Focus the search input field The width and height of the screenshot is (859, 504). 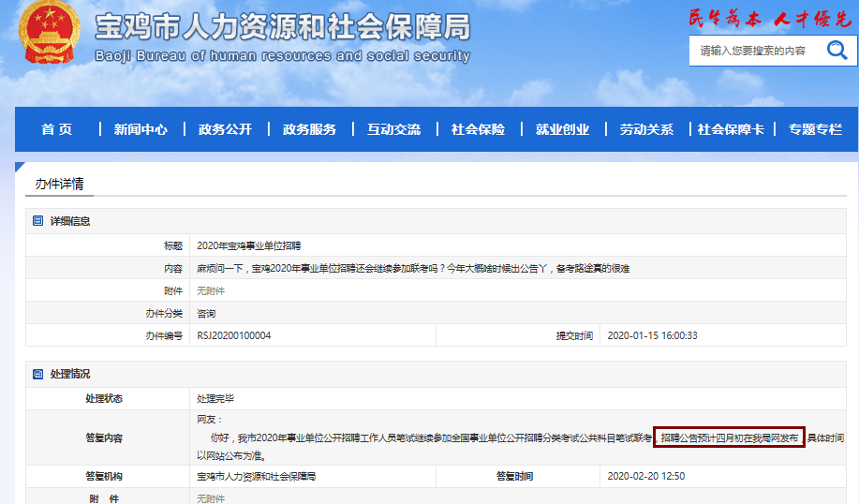coord(758,51)
